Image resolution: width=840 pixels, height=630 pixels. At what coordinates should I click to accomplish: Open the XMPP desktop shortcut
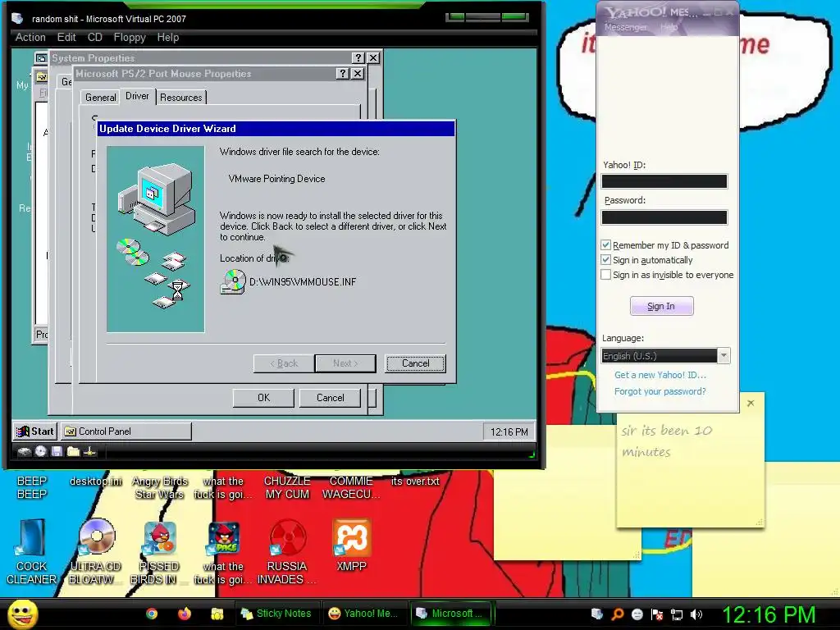[x=351, y=545]
